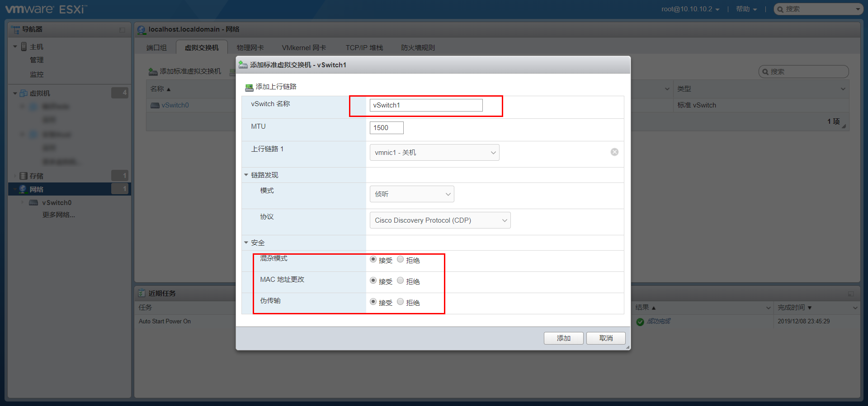Switch to the physical NICs tab
868x406 pixels.
(x=250, y=47)
